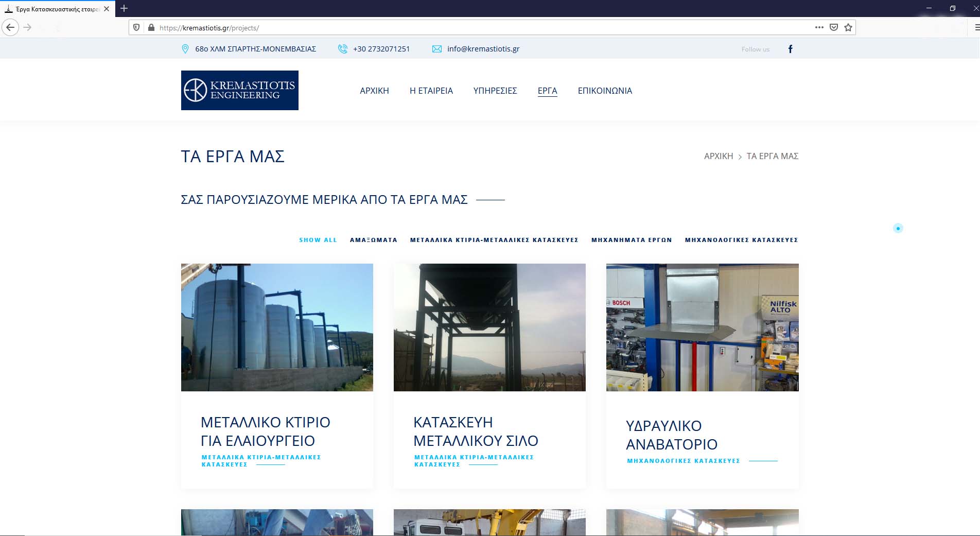The width and height of the screenshot is (980, 536).
Task: Select the Έργα Κατασκευαστικής browser tab
Action: pos(57,9)
